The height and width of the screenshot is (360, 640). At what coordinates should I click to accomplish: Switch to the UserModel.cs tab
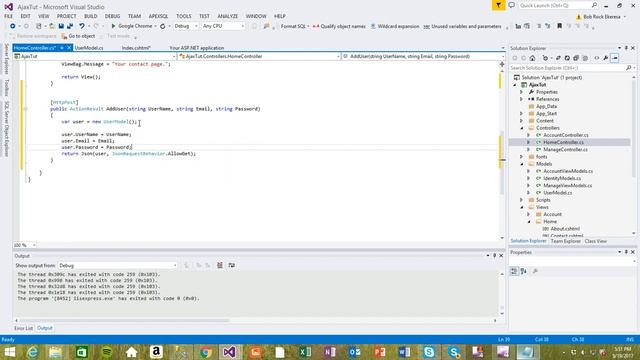tap(89, 48)
